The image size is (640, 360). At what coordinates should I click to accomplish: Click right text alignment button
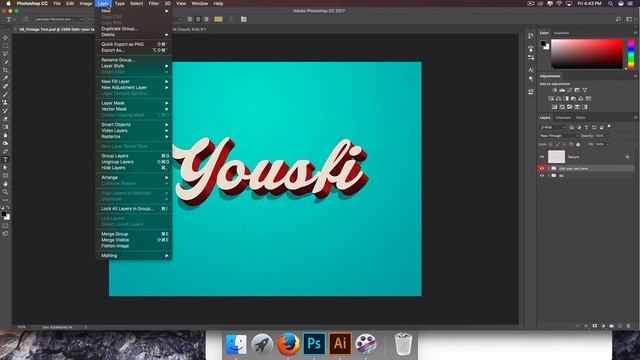coord(206,19)
